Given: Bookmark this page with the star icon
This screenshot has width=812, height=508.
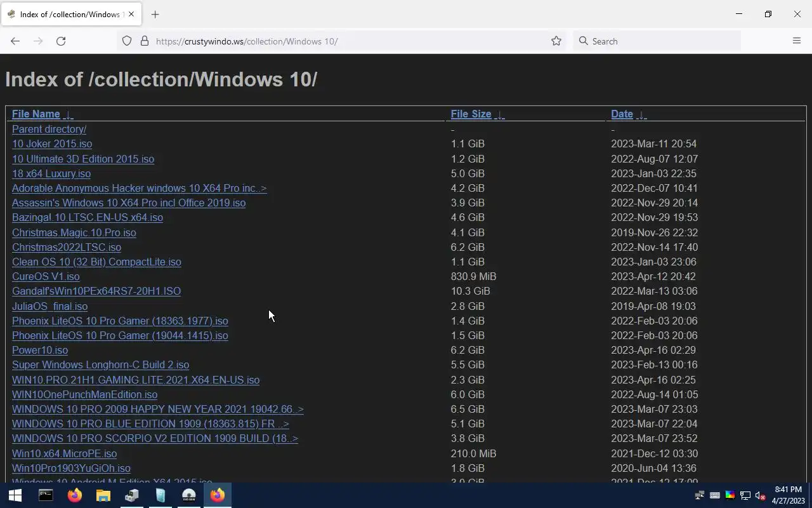Looking at the screenshot, I should [x=556, y=41].
